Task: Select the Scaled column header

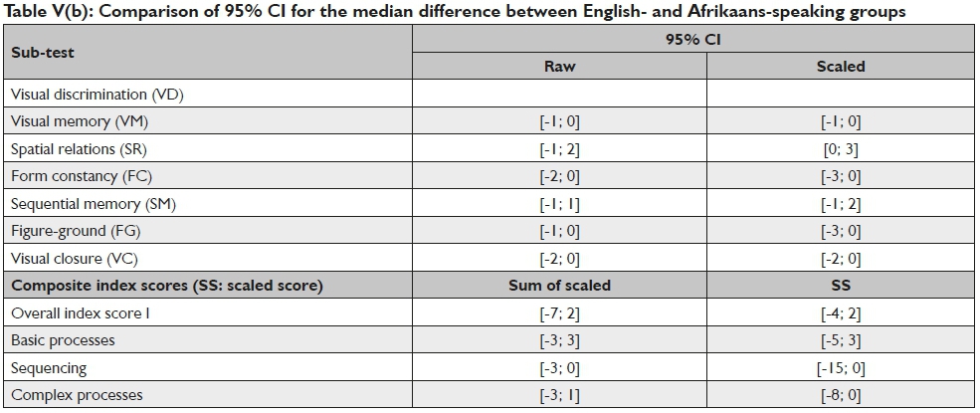Action: pos(841,67)
